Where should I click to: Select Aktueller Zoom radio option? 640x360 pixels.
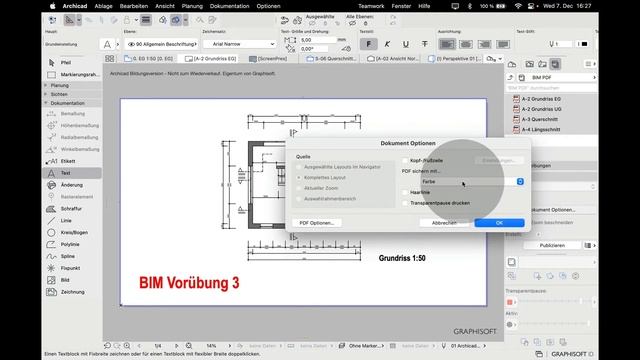click(299, 188)
